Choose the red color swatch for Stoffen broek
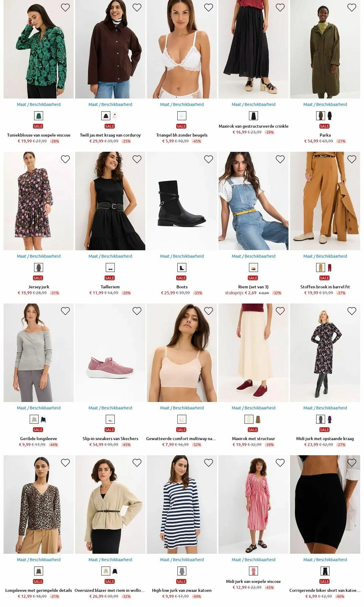Screen dimensions: 364x607 tap(330, 268)
